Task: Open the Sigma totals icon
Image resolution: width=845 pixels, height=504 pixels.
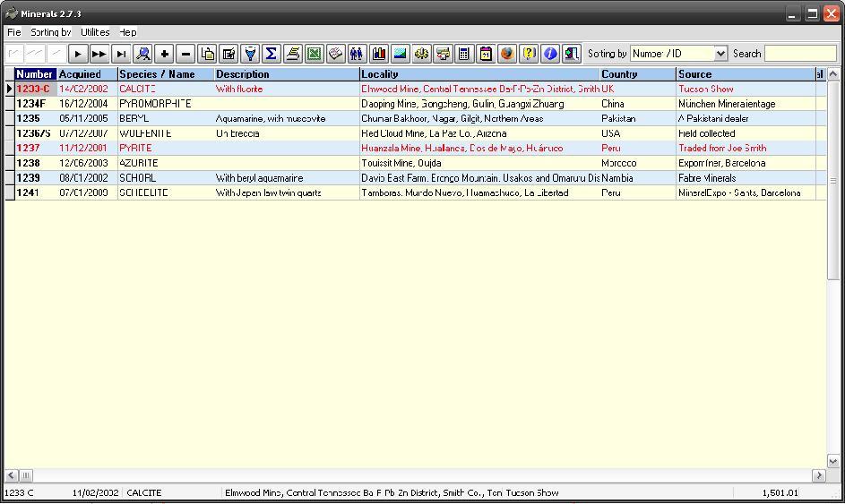Action: (x=272, y=54)
